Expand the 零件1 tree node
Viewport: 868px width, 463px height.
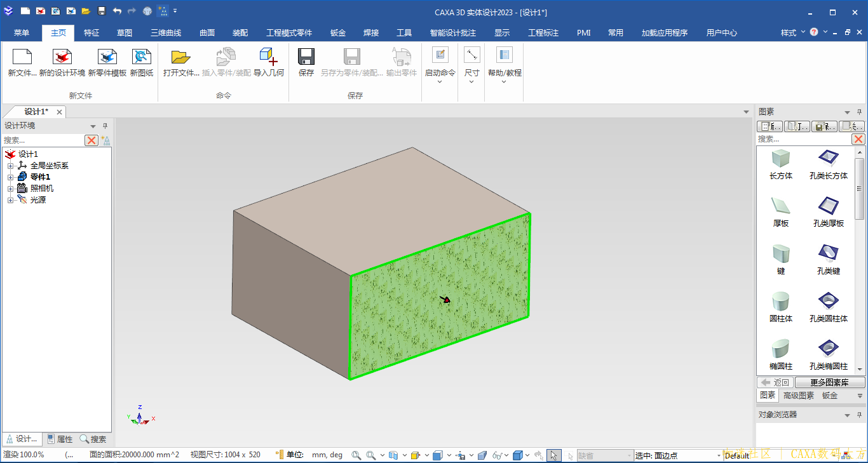pos(10,177)
